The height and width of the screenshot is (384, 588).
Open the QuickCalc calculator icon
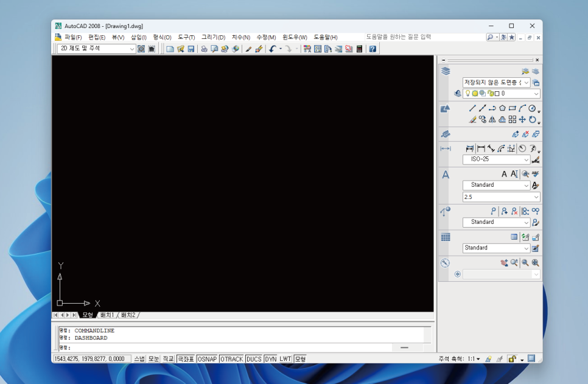359,49
